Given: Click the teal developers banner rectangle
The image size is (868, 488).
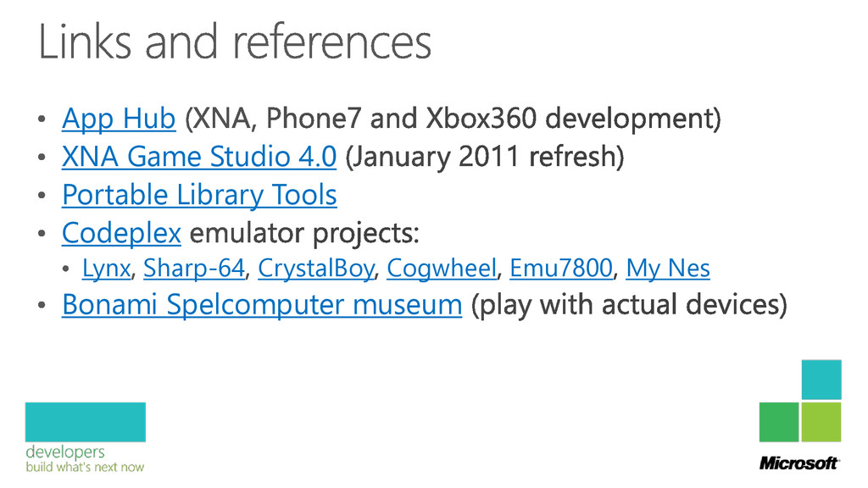Looking at the screenshot, I should pos(86,422).
